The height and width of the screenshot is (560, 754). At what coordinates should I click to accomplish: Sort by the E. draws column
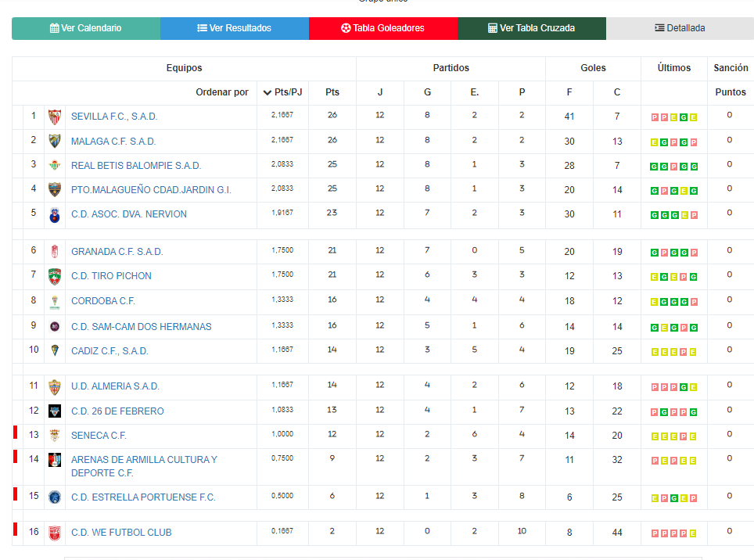[x=475, y=92]
